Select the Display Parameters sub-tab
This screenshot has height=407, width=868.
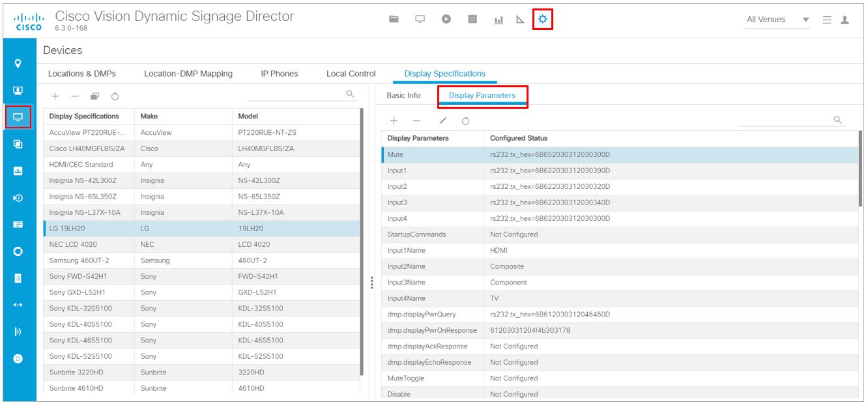click(x=482, y=96)
